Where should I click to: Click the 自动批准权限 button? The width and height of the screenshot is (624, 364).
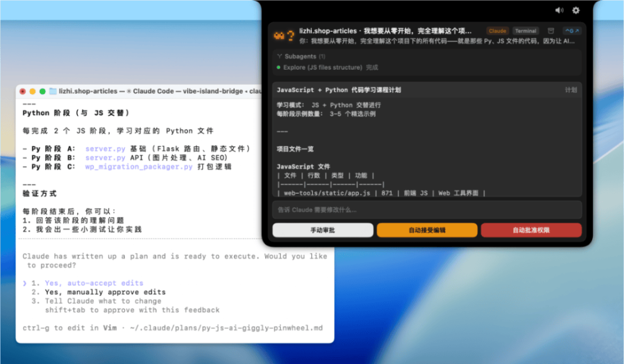[x=531, y=230]
